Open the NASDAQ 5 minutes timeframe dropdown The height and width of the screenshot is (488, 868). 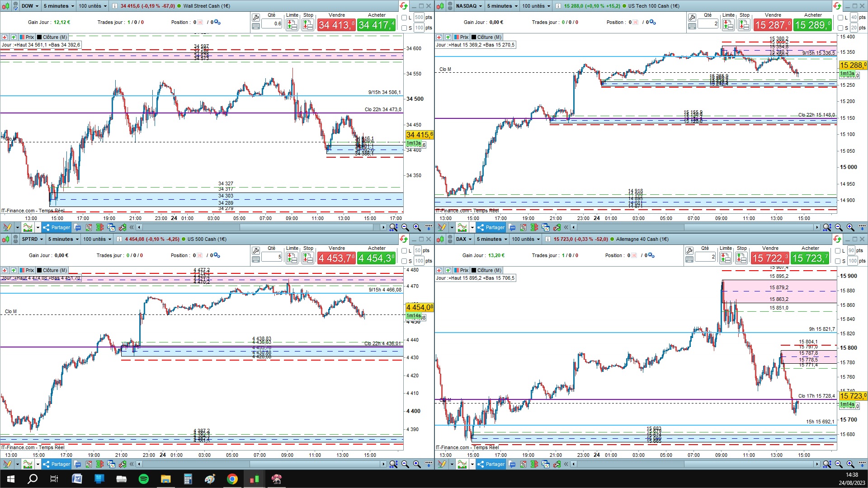pyautogui.click(x=502, y=6)
